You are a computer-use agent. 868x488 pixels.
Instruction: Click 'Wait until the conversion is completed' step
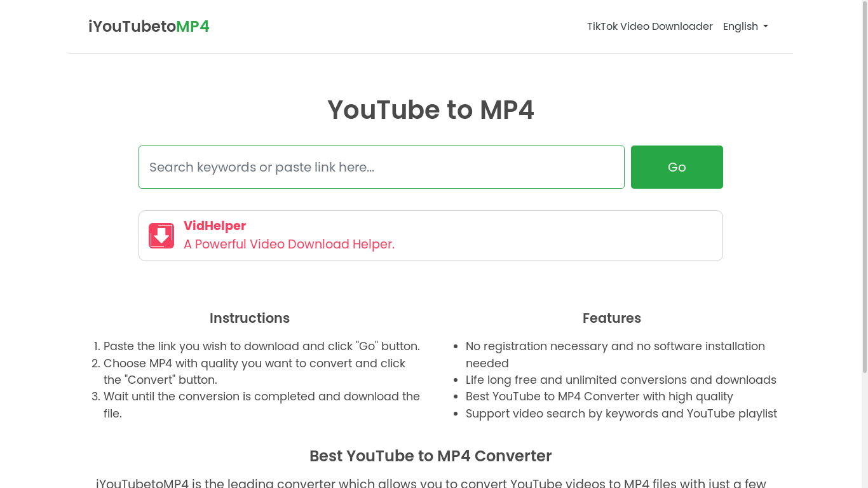click(261, 405)
